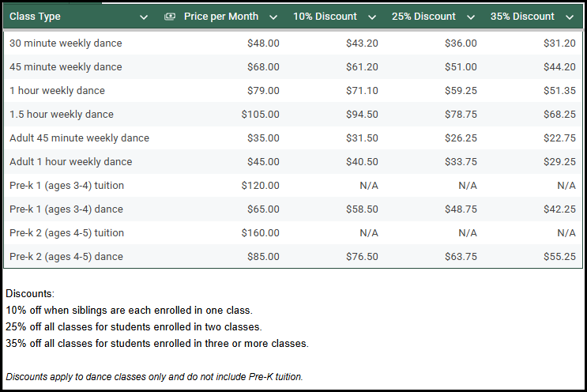The width and height of the screenshot is (587, 392).
Task: Click the Price per Month header text
Action: click(220, 17)
